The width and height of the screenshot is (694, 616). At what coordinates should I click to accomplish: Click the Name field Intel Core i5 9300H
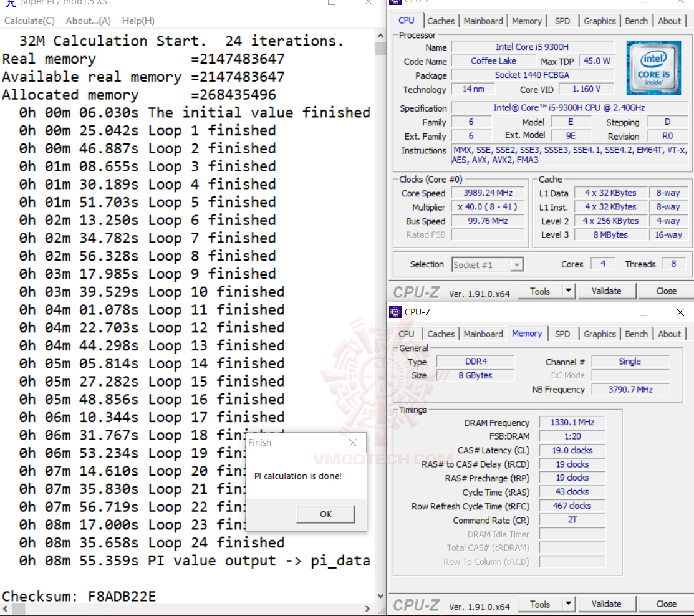pyautogui.click(x=532, y=47)
